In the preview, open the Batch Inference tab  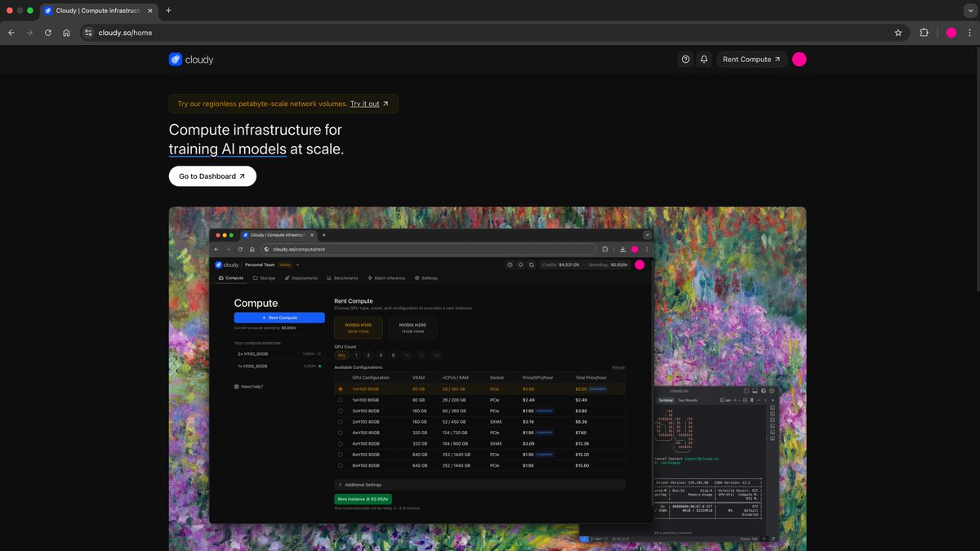click(386, 278)
